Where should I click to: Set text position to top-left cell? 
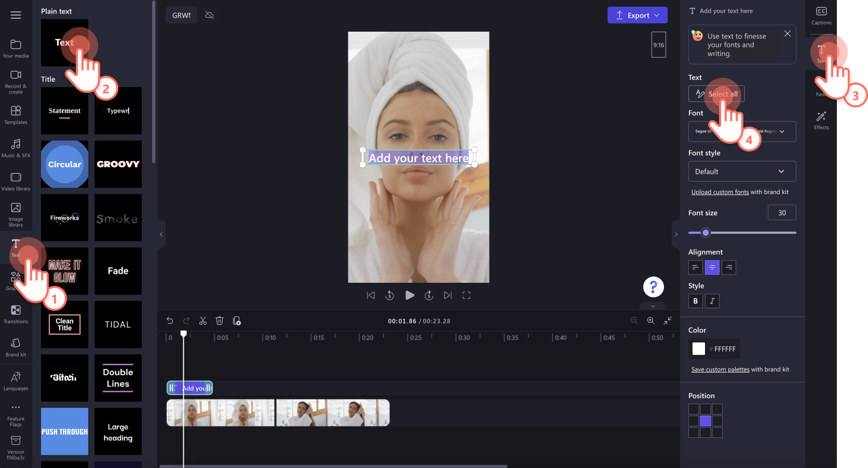[x=694, y=409]
